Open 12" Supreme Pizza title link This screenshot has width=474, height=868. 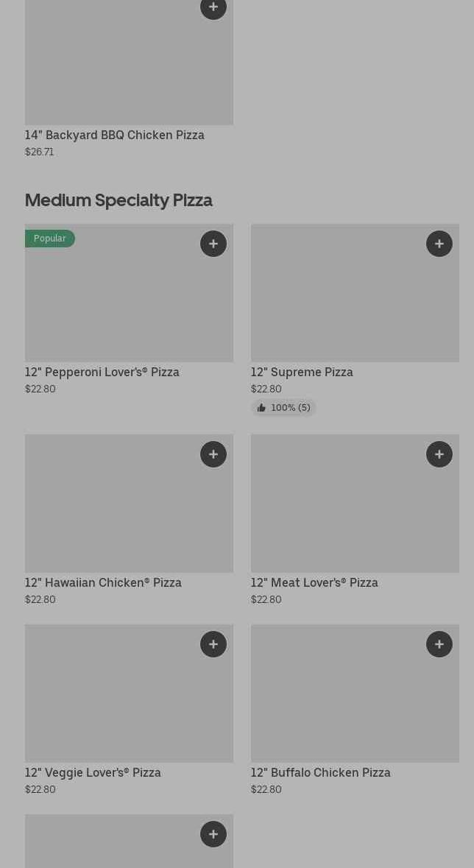tap(302, 372)
